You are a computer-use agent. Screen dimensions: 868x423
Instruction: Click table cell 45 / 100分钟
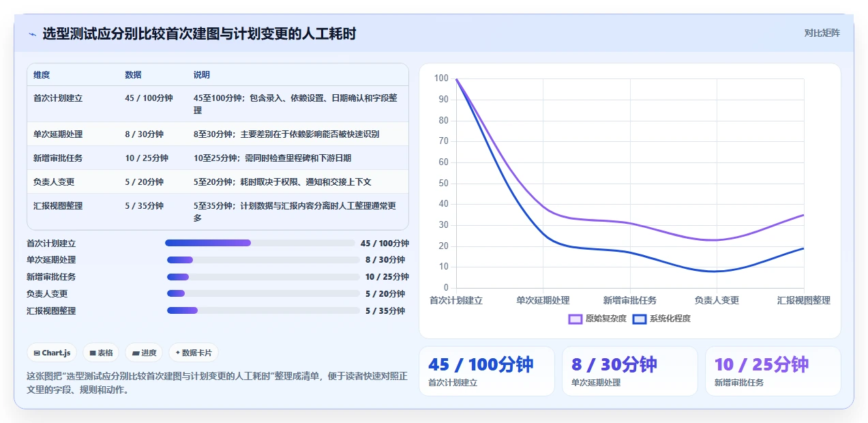pos(149,98)
